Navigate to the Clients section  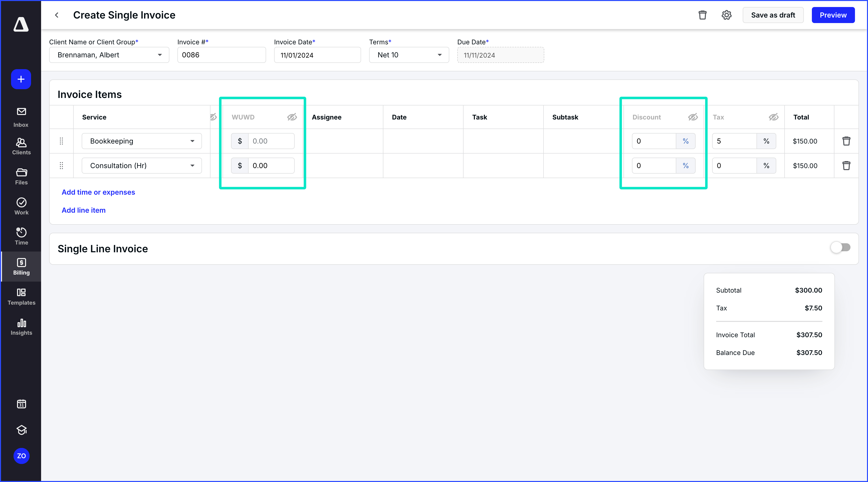coord(21,146)
